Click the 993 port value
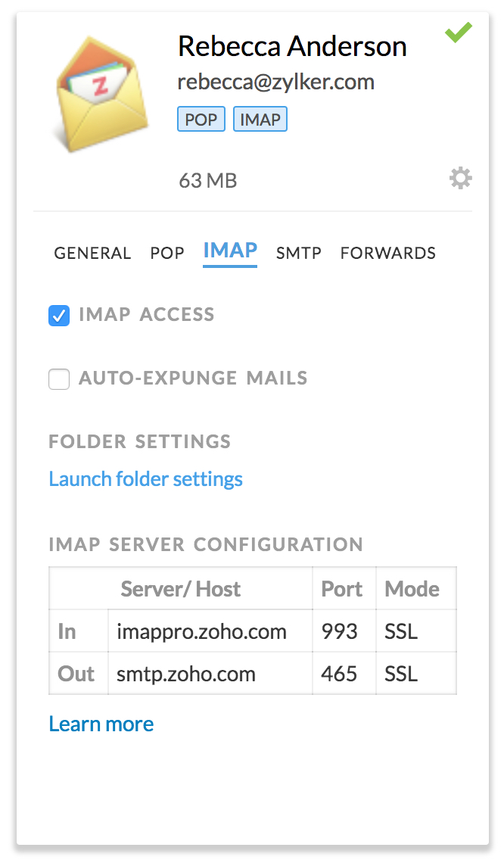 [340, 631]
